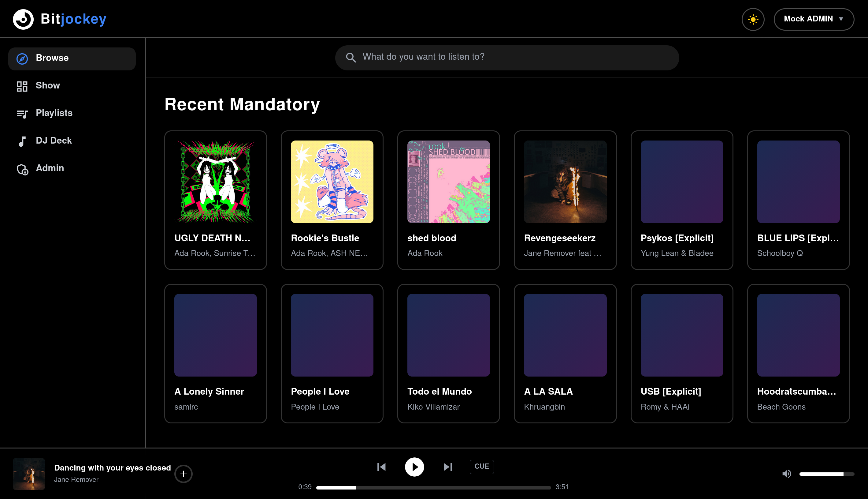Open the Revengeseekerz album card

[x=565, y=201]
